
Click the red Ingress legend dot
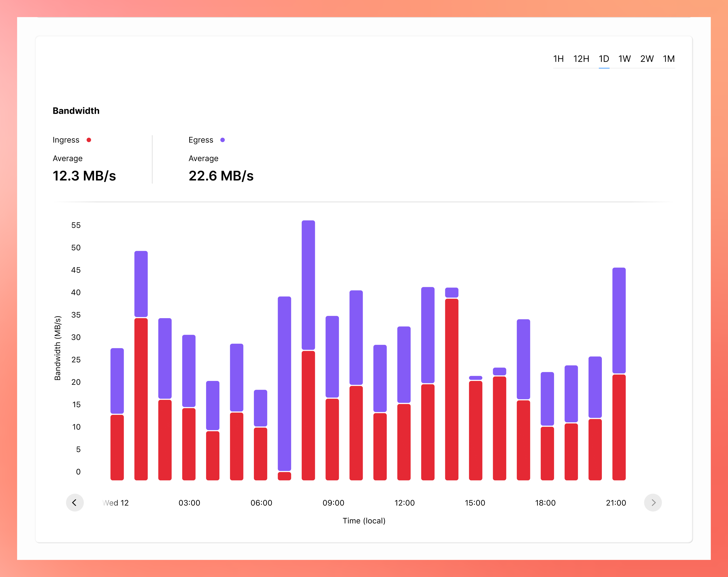89,140
